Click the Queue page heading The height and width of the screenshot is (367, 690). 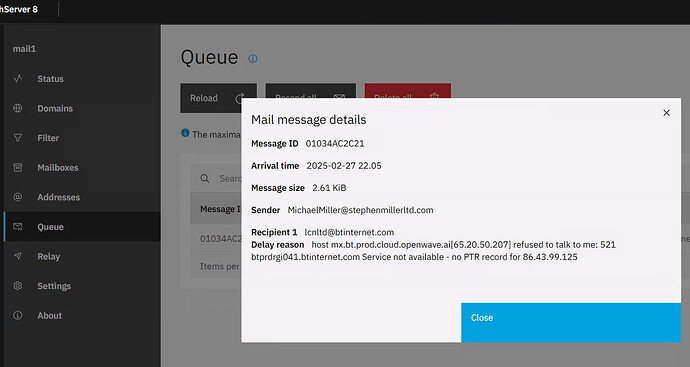tap(209, 58)
